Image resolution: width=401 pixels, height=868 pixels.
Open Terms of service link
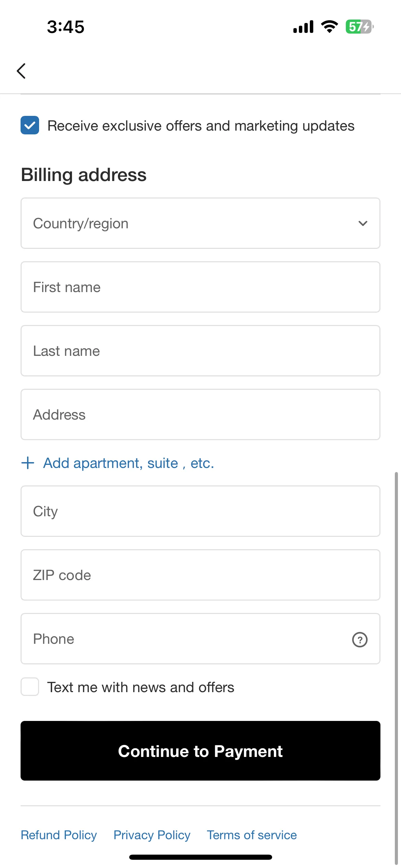tap(252, 835)
